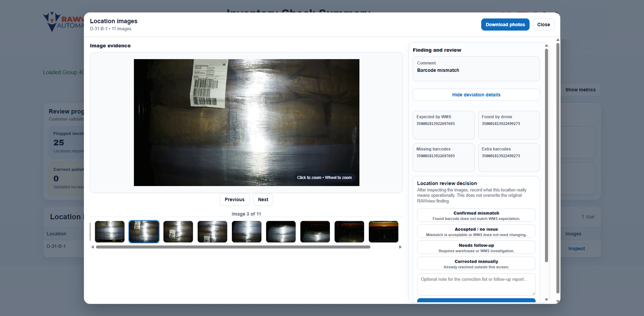Go to the Previous image
Viewport: 644px width, 316px height.
pos(234,199)
